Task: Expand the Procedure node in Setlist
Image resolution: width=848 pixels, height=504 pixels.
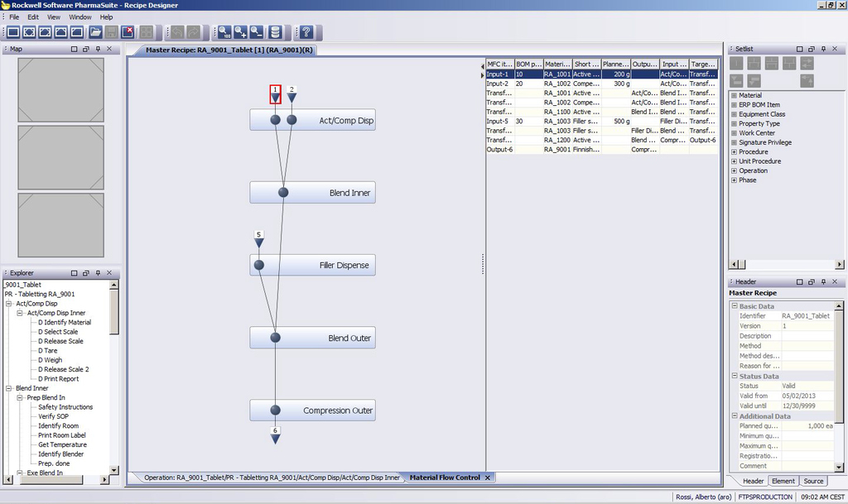Action: click(x=734, y=151)
